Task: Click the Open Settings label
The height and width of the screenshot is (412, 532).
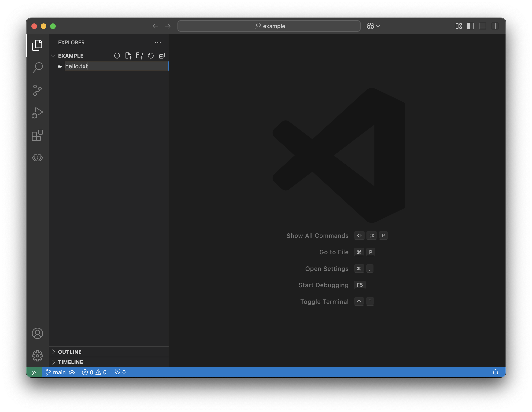Action: tap(327, 269)
